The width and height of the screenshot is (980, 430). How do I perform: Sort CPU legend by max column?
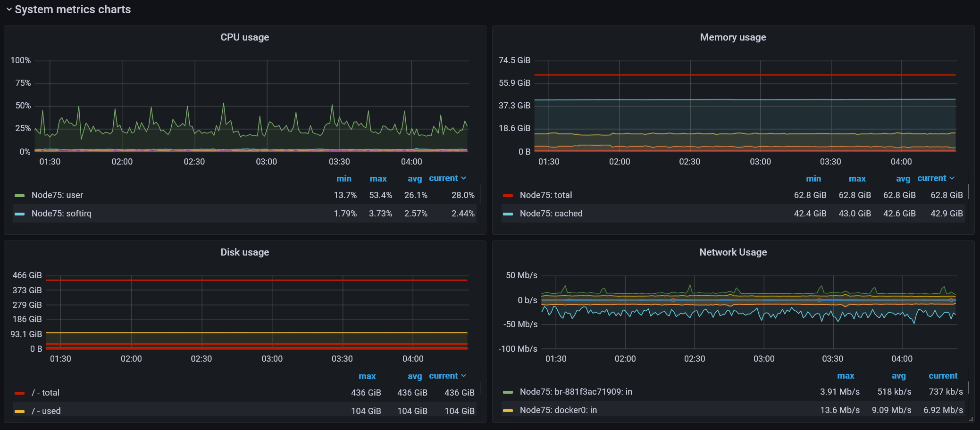[x=378, y=179]
